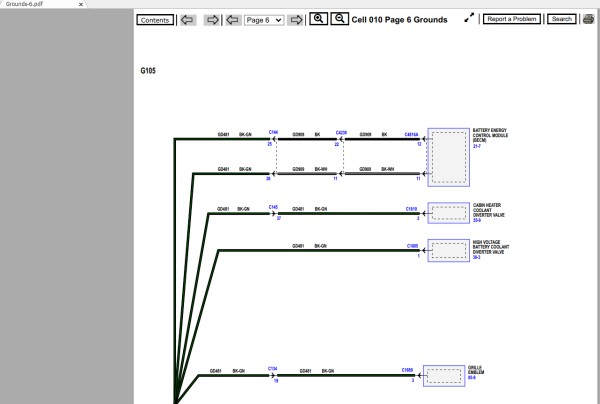Image resolution: width=600 pixels, height=404 pixels.
Task: Click the expand to fullscreen arrows icon
Action: point(469,18)
